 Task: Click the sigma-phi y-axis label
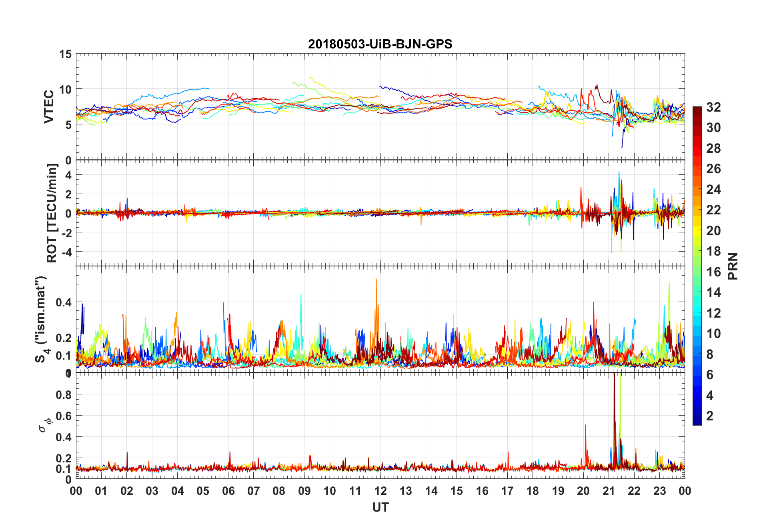point(45,425)
